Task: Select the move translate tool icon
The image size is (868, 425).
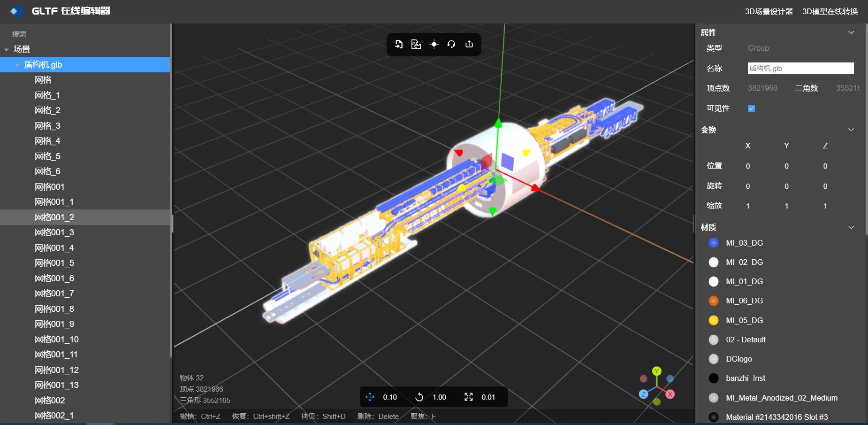Action: 370,397
